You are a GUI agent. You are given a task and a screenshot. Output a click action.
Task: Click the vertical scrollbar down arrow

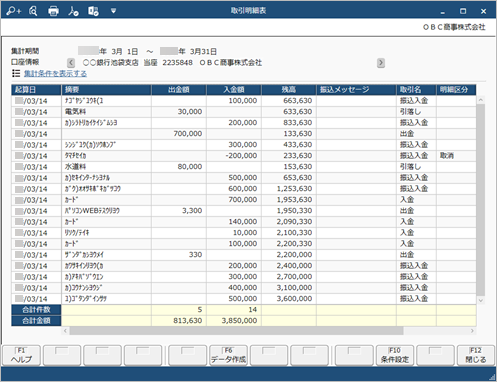tap(481, 300)
